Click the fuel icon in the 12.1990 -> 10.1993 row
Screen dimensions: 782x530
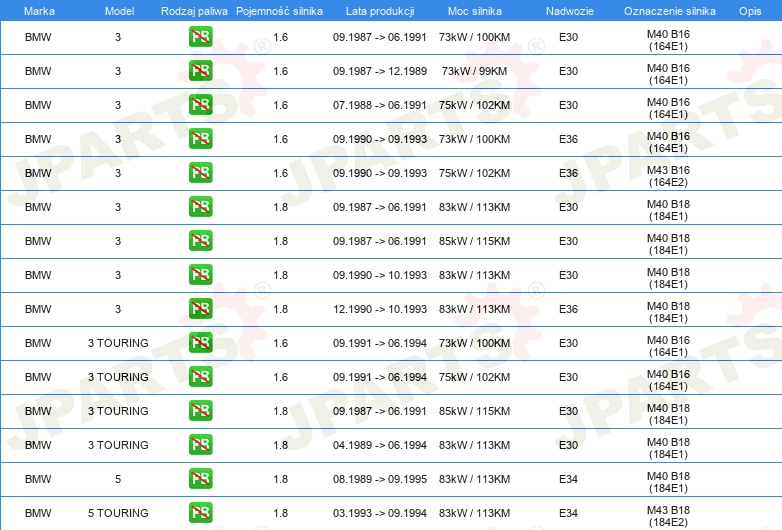[200, 309]
